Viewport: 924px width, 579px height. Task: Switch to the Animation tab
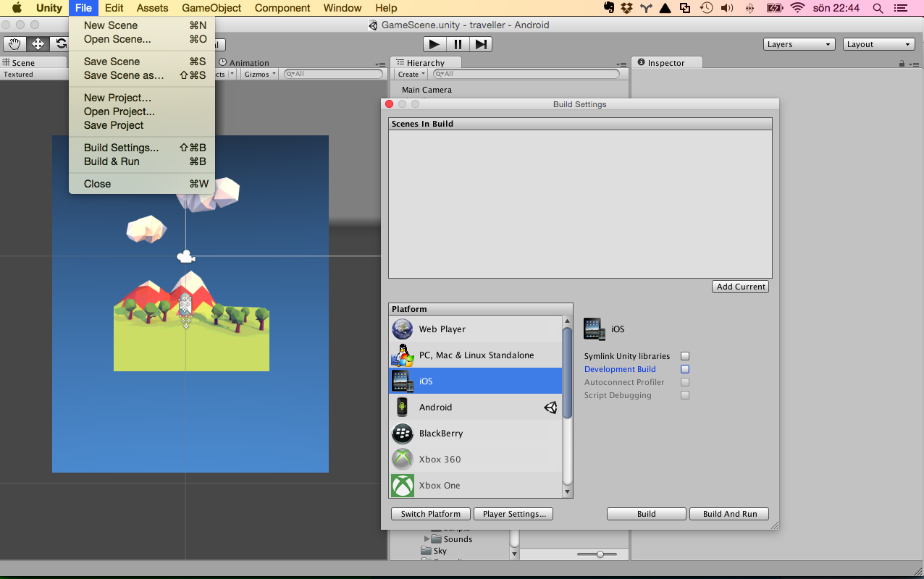click(x=244, y=63)
